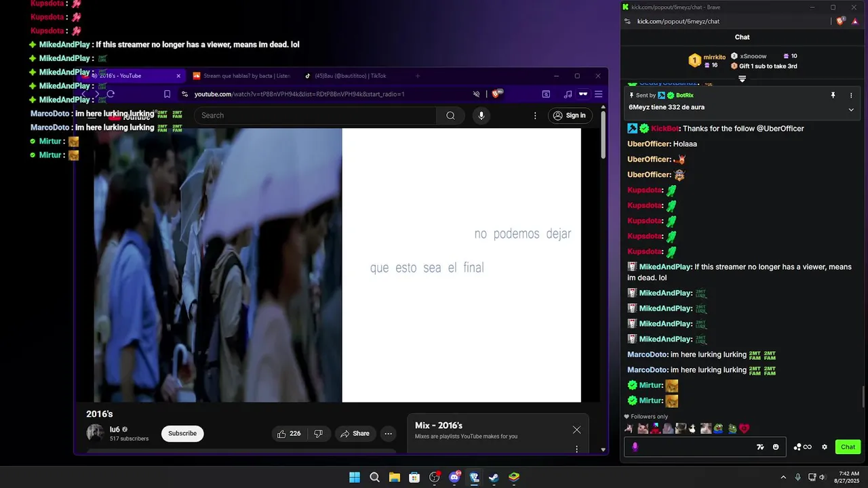Open YouTube settings three-dot menu

pyautogui.click(x=535, y=115)
